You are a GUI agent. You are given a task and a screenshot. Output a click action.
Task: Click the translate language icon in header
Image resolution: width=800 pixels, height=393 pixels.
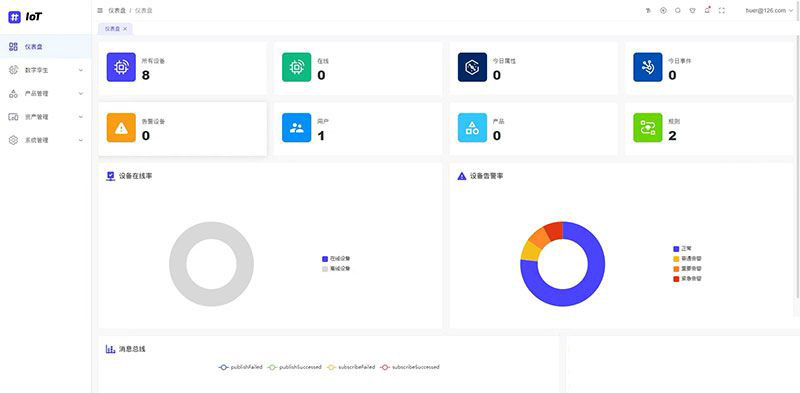point(648,10)
